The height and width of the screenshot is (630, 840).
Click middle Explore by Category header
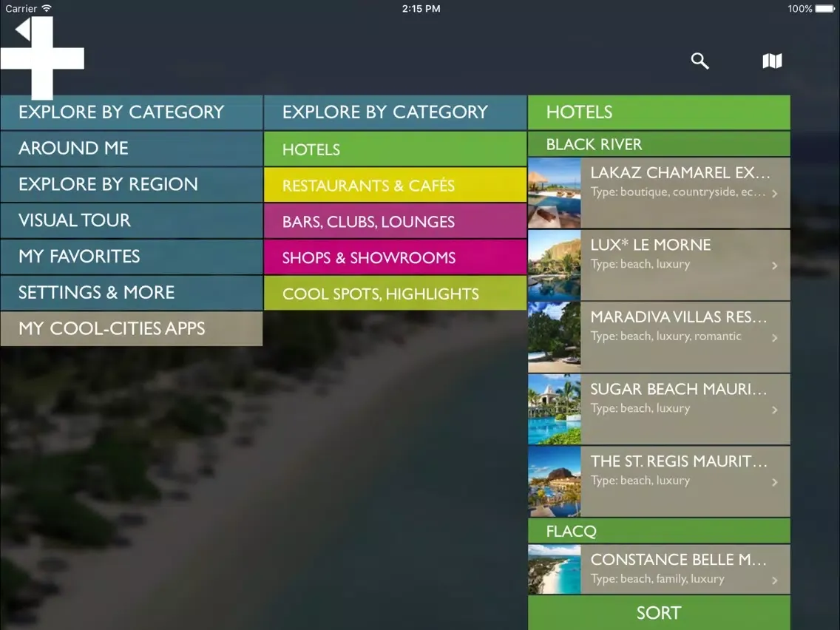point(396,112)
